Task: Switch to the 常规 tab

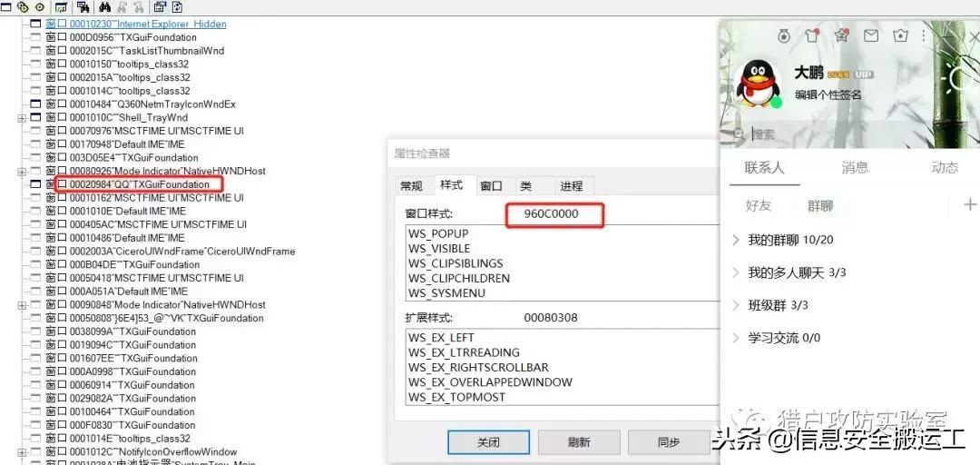Action: 411,186
